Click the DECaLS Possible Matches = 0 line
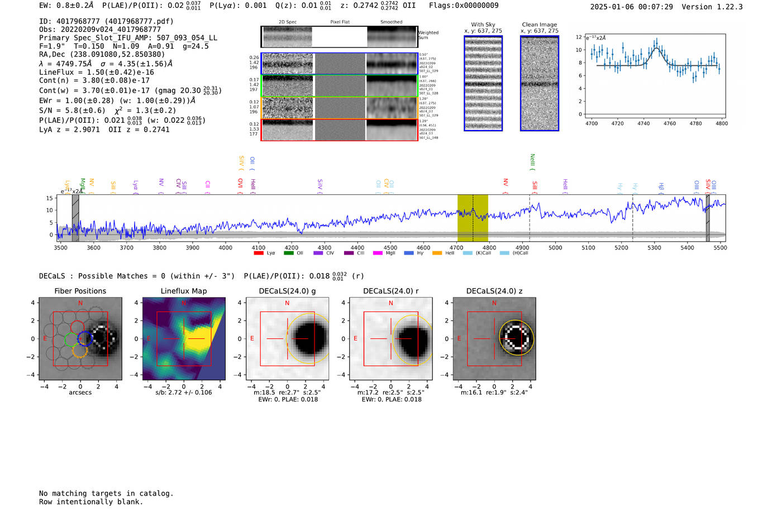 201,276
